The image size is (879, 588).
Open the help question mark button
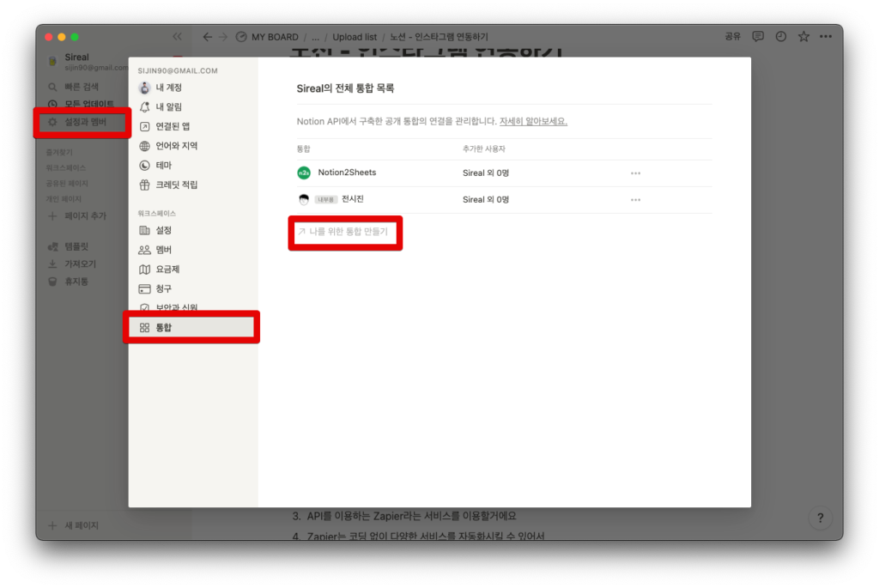[820, 518]
